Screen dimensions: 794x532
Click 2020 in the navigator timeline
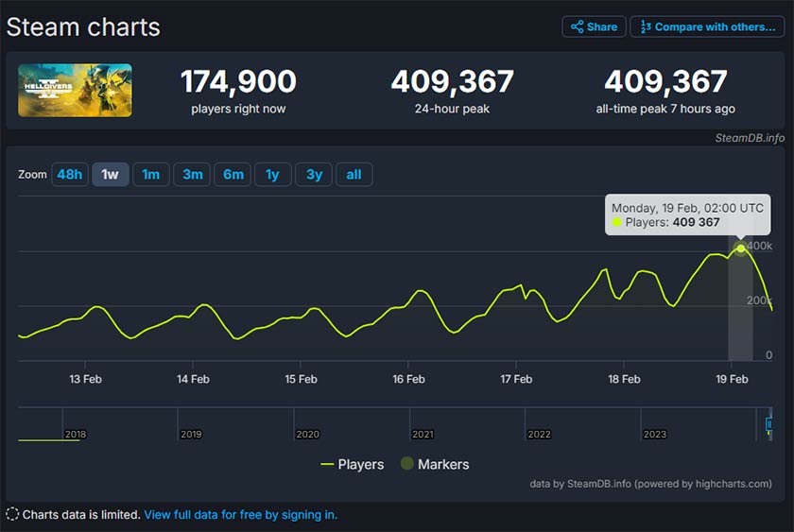click(x=308, y=435)
